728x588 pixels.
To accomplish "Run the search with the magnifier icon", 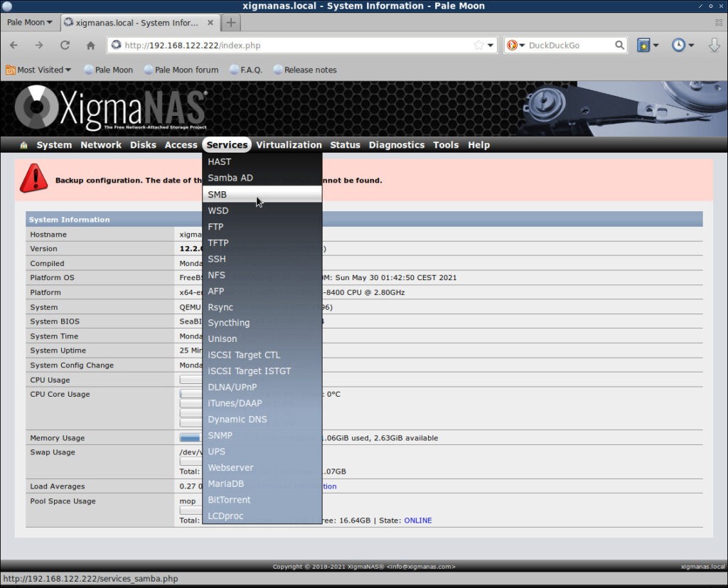I will 619,45.
